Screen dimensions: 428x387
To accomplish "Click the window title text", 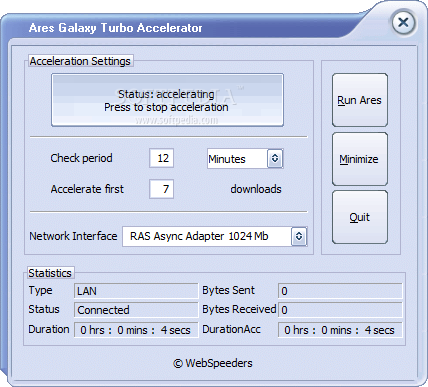I will pyautogui.click(x=116, y=28).
